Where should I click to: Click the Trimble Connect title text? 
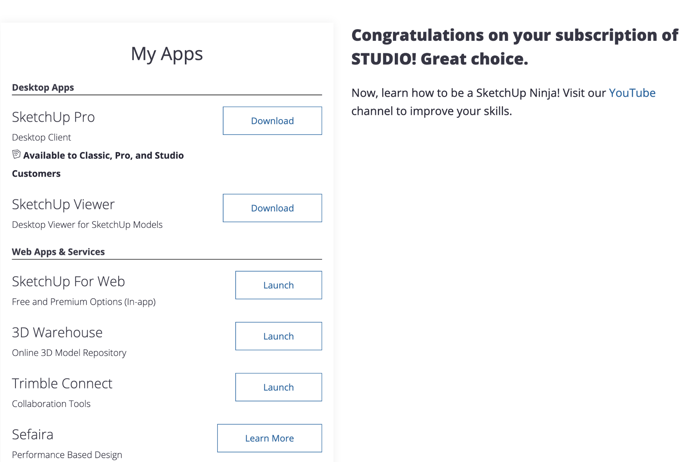point(62,383)
